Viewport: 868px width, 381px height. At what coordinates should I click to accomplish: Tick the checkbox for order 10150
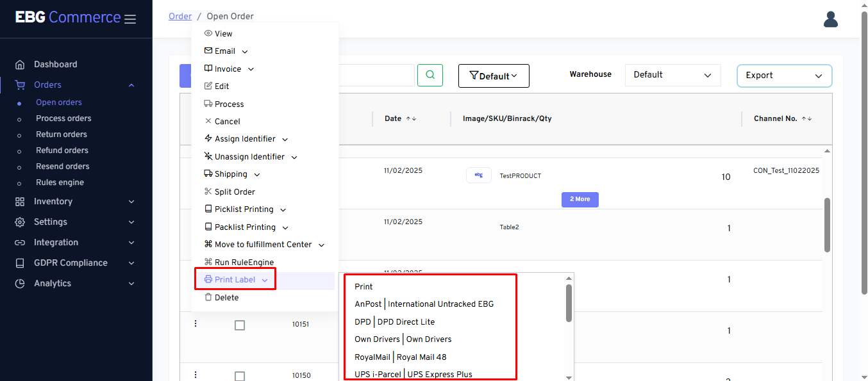click(x=240, y=376)
